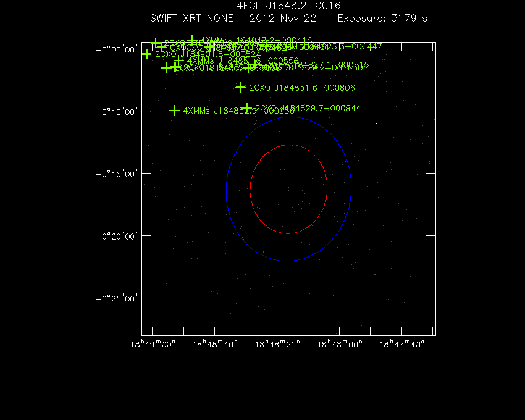Click the right ascension label 18h48m00s

pyautogui.click(x=340, y=344)
